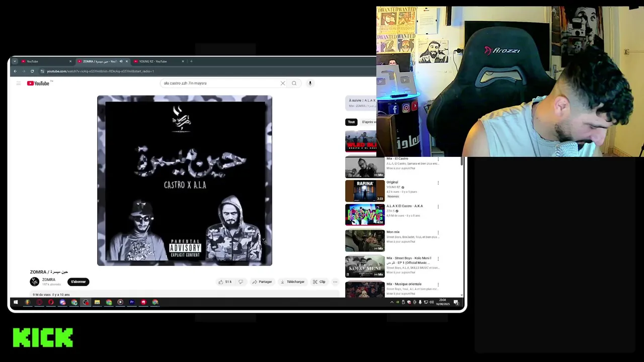Open options menu for Mon mix
This screenshot has width=644, height=362.
438,233
